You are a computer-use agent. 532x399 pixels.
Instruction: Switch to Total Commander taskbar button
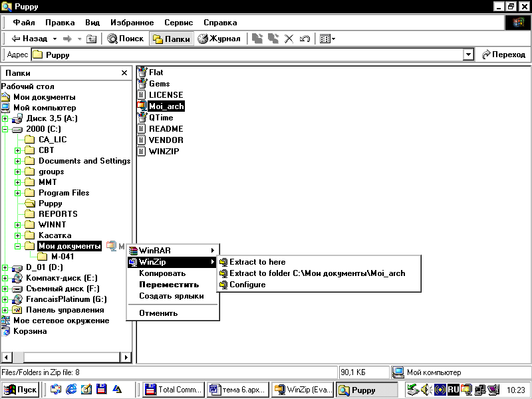174,390
